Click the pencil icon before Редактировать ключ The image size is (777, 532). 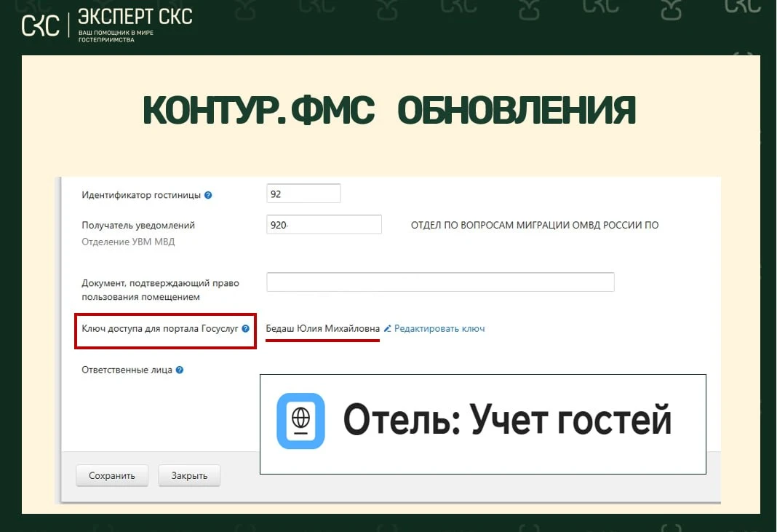(388, 328)
